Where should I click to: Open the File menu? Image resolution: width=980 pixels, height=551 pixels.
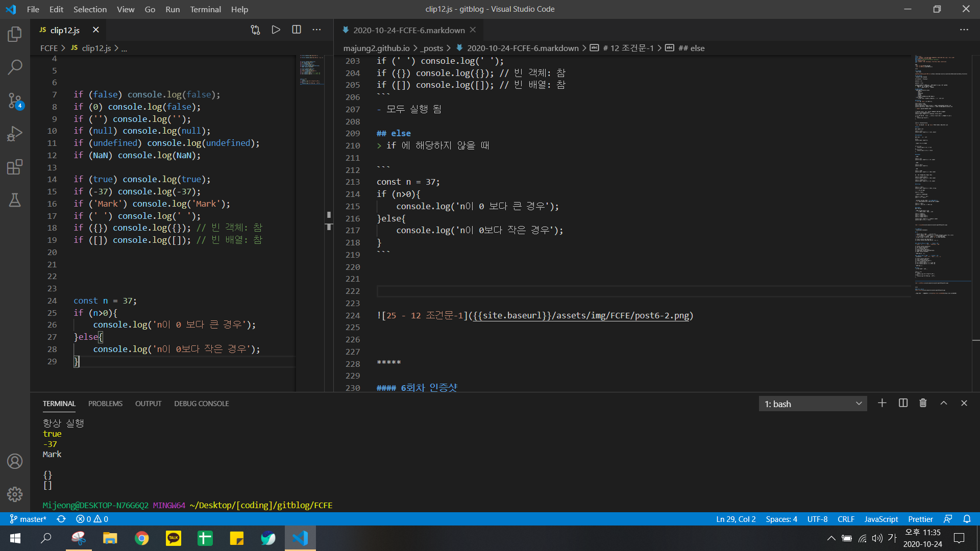pyautogui.click(x=33, y=9)
